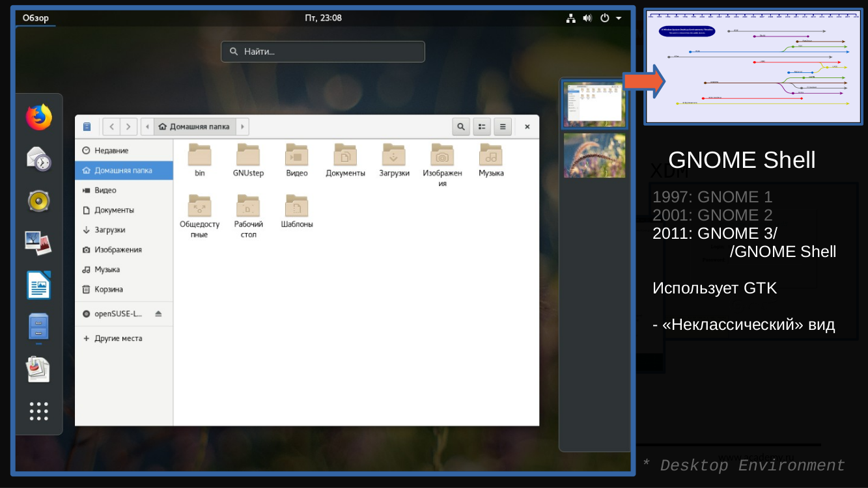The image size is (868, 488).
Task: Open the clock menu Пт, 23:08
Action: coord(324,18)
